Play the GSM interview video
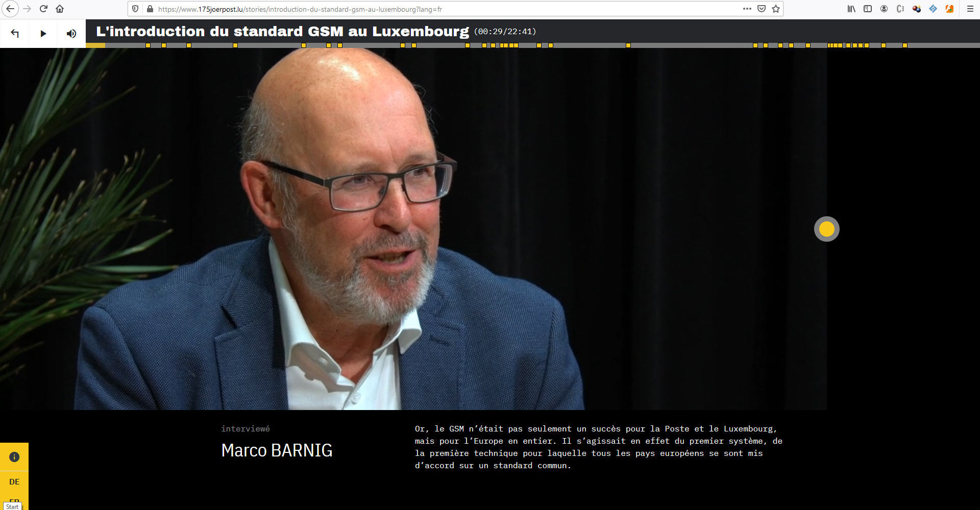Image resolution: width=980 pixels, height=510 pixels. click(x=43, y=34)
